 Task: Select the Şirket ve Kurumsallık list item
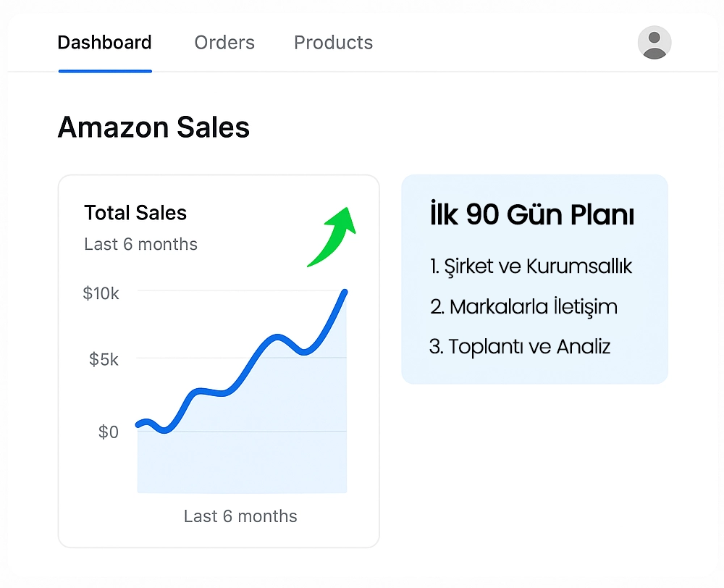coord(531,266)
